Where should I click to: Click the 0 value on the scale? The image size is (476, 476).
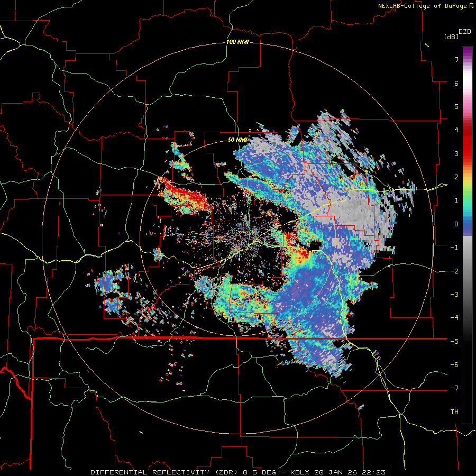pyautogui.click(x=456, y=224)
